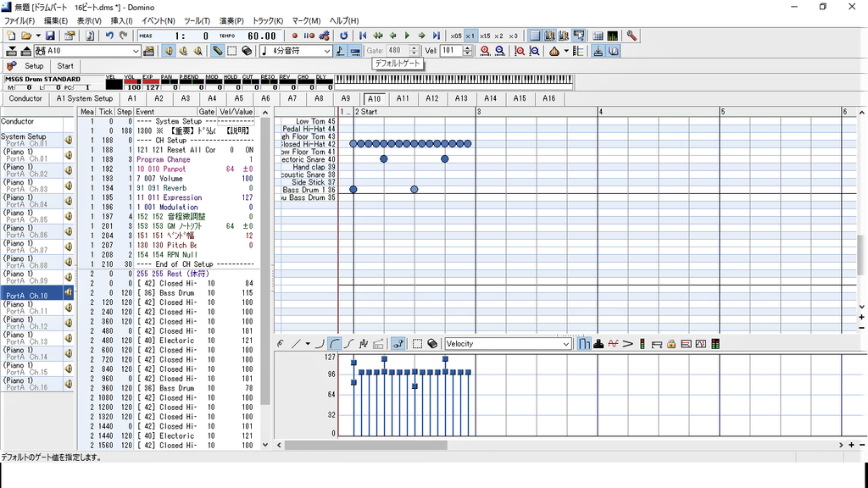Image resolution: width=868 pixels, height=488 pixels.
Task: Expand the line tool dropdown arrow
Action: tap(308, 344)
